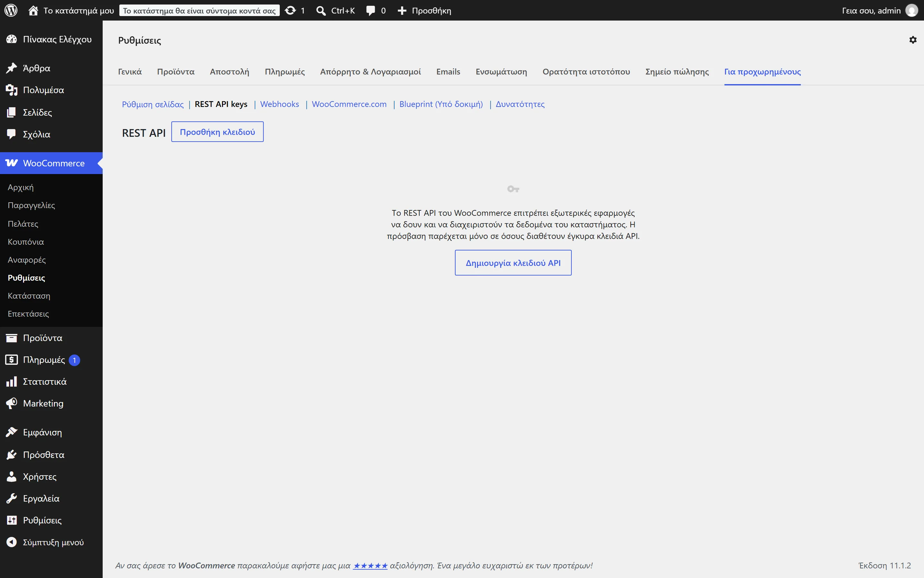This screenshot has width=924, height=578.
Task: Click the Στατιστικά bar chart icon
Action: (x=12, y=381)
